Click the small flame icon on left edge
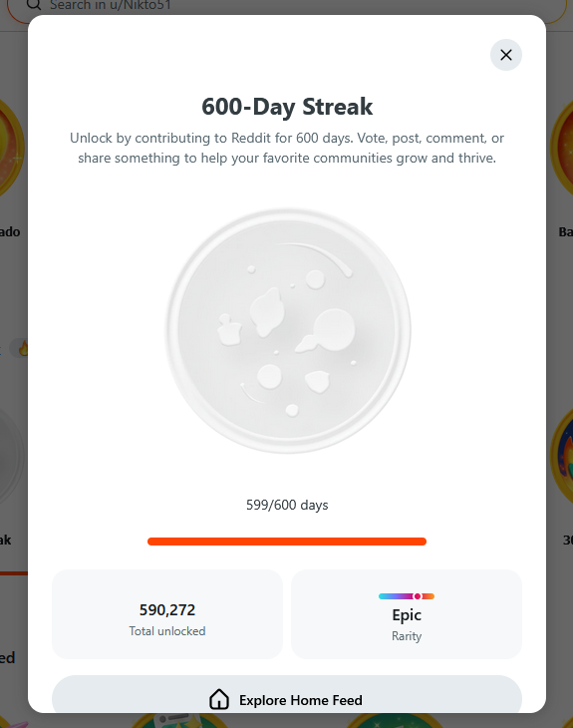Image resolution: width=573 pixels, height=728 pixels. coord(23,348)
